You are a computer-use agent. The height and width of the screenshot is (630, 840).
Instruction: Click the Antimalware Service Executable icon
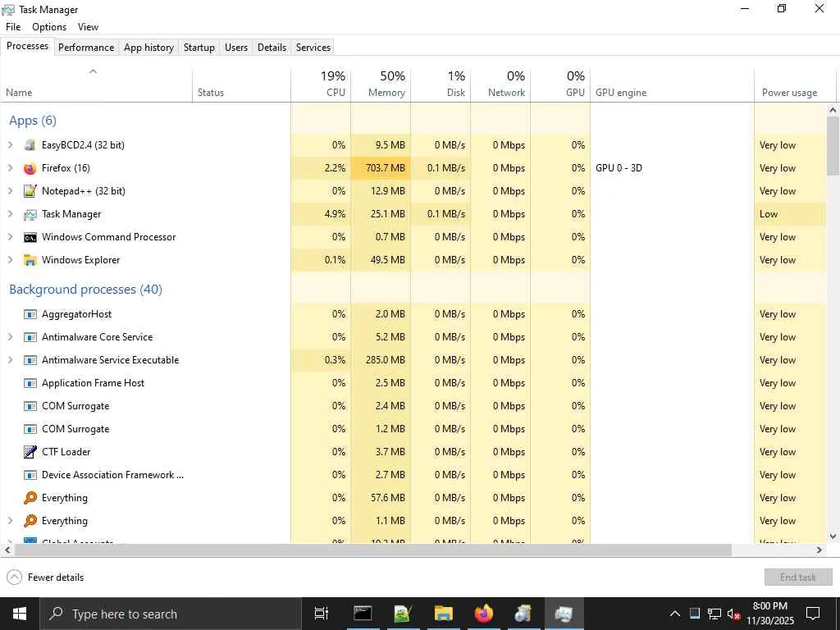coord(30,361)
